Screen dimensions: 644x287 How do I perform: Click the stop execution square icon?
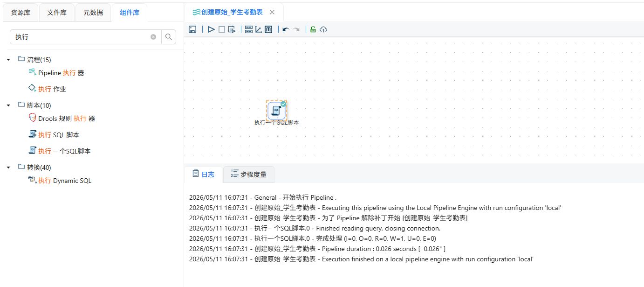(221, 29)
